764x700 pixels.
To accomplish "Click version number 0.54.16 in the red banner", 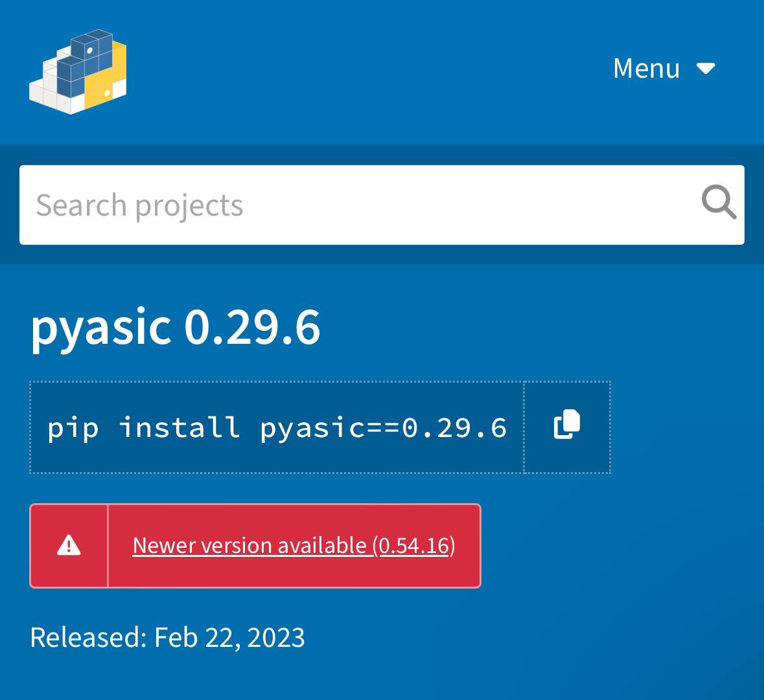I will (414, 546).
